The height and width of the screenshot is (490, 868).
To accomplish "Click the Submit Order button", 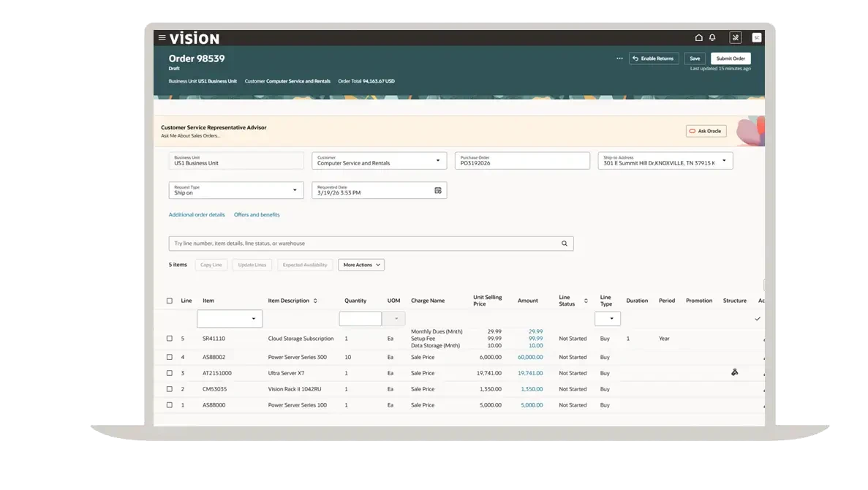I will (730, 59).
